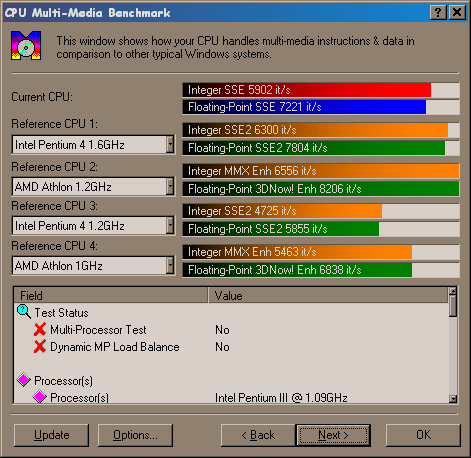Click the No value for Multi-Processor Test

(222, 330)
